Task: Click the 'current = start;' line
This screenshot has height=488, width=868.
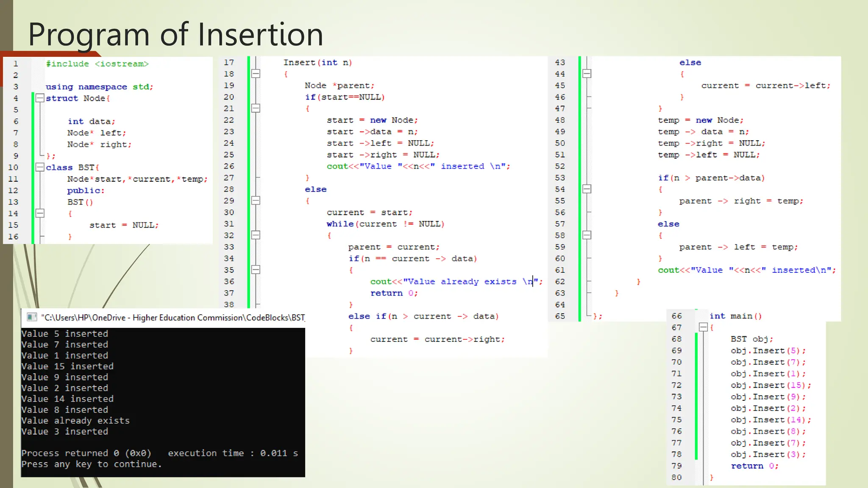Action: click(369, 213)
